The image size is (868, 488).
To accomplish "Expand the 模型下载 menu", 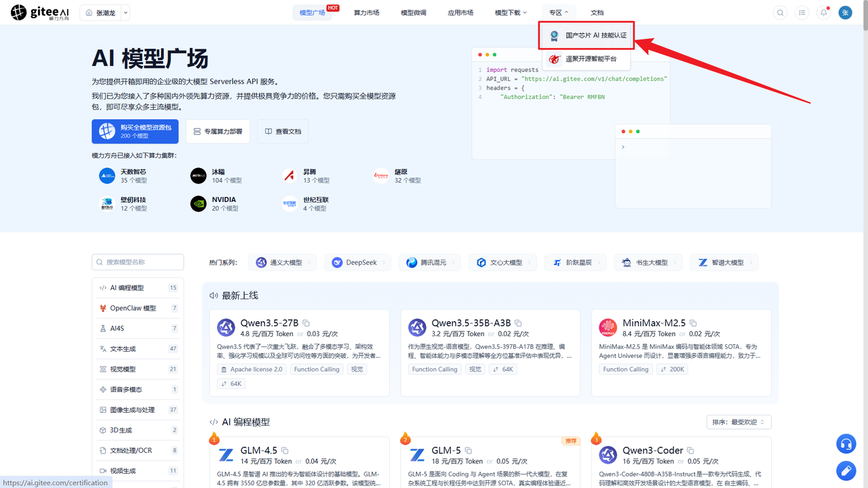I will click(x=511, y=13).
